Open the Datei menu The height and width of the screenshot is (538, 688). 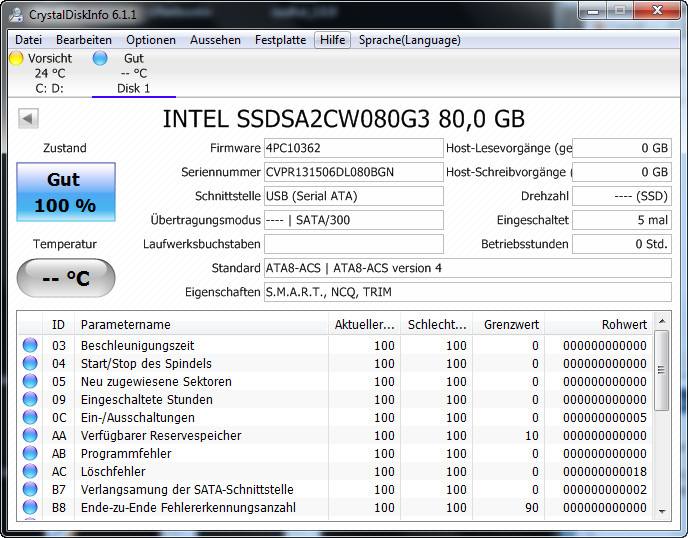click(29, 40)
